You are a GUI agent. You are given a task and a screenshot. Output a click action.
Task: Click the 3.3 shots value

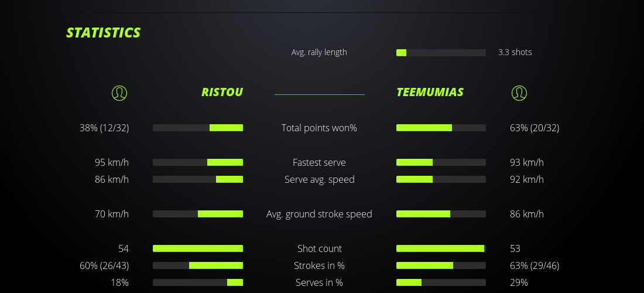[515, 52]
